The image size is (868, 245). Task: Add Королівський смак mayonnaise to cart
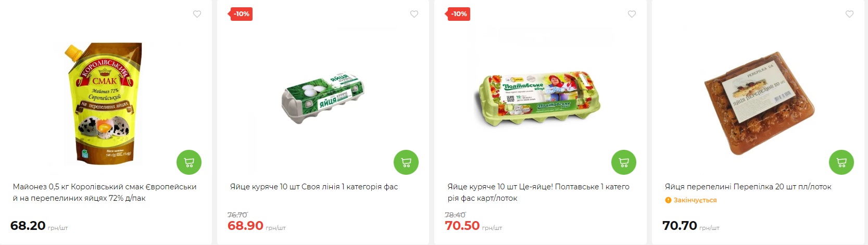click(189, 162)
